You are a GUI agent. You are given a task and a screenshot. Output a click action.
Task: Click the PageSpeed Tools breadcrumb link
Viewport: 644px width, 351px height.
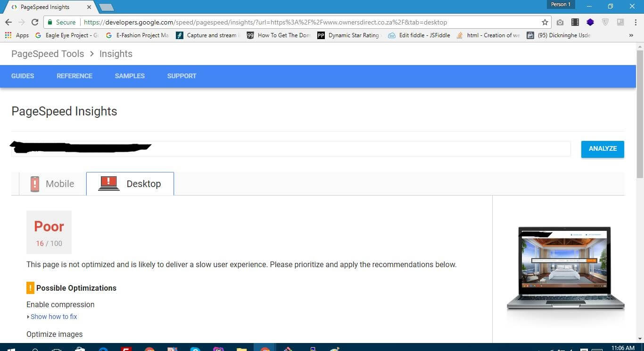48,54
